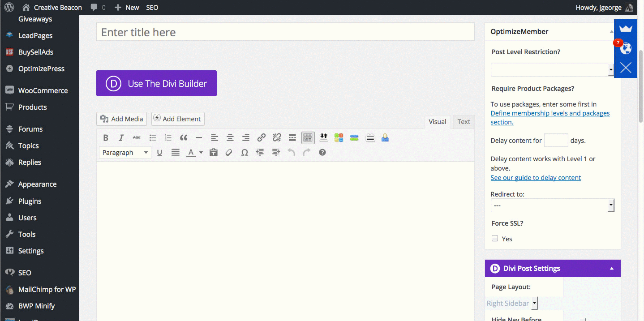Insert an unordered bulleted list

pyautogui.click(x=152, y=137)
